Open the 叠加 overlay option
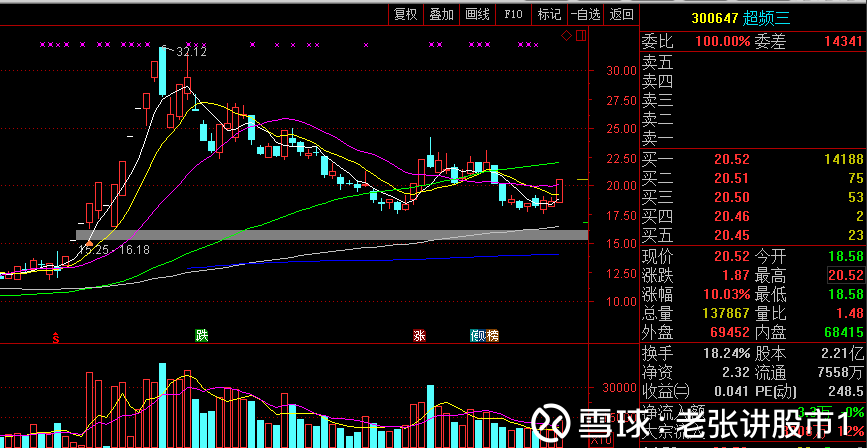867x448 pixels. (x=441, y=14)
